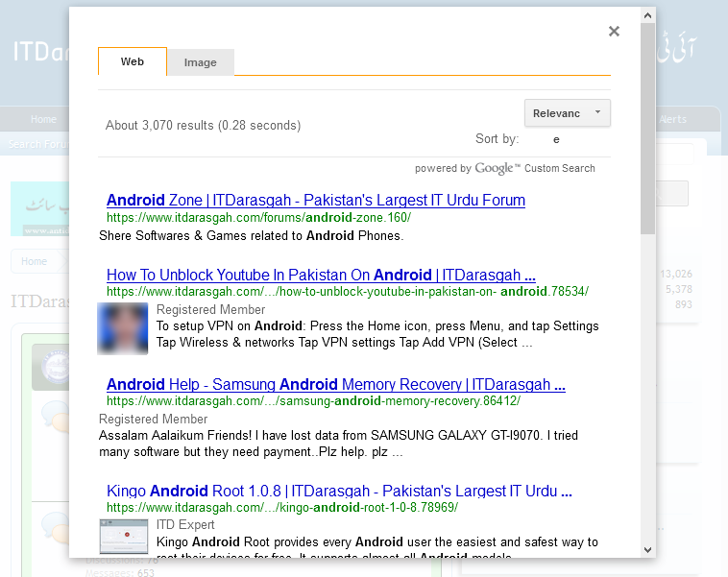Image resolution: width=728 pixels, height=577 pixels.
Task: Switch to the Web results tab
Action: click(x=133, y=61)
